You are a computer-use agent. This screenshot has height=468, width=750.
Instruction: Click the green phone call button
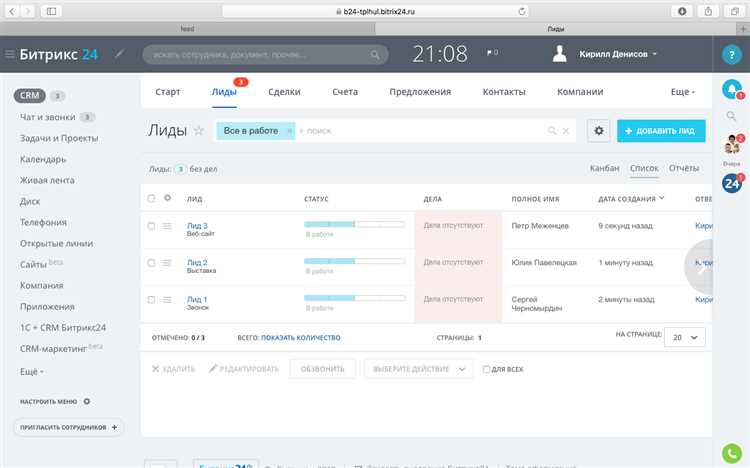point(731,453)
